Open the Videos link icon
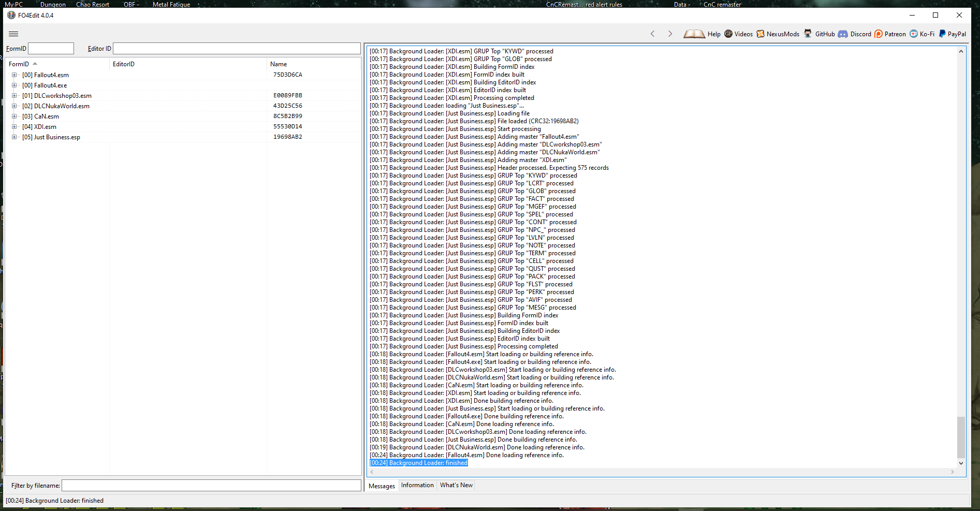The height and width of the screenshot is (511, 980). 728,34
